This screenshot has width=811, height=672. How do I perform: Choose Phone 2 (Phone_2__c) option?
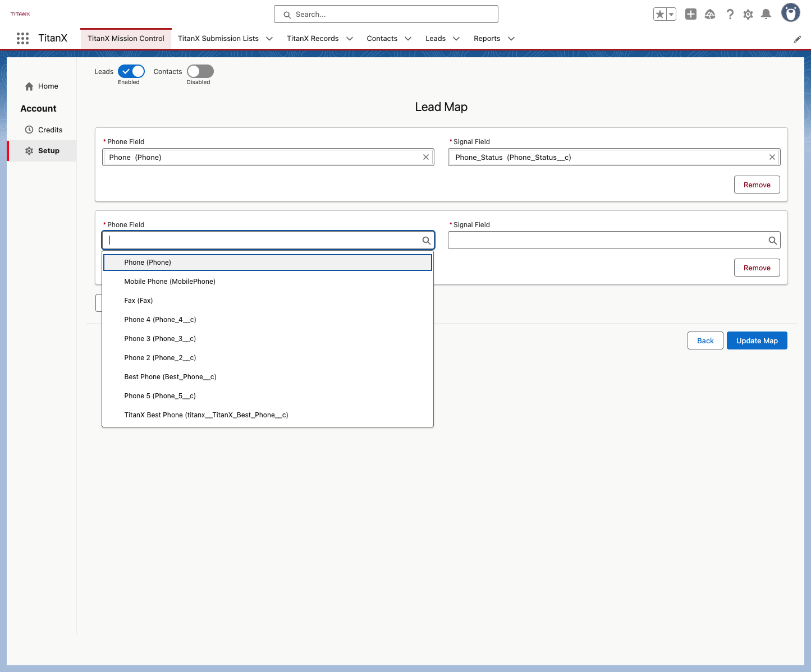tap(268, 358)
